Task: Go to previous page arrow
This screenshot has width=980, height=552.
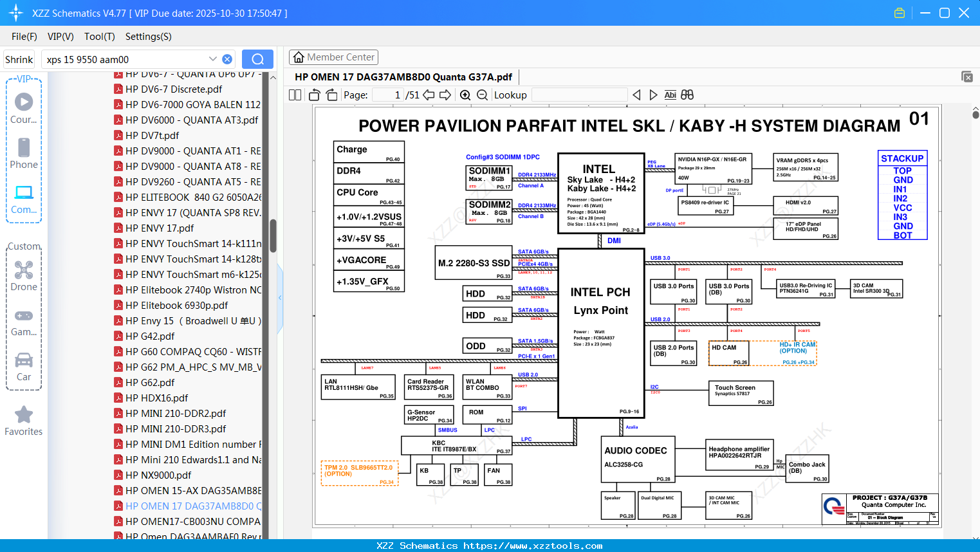Action: [429, 95]
